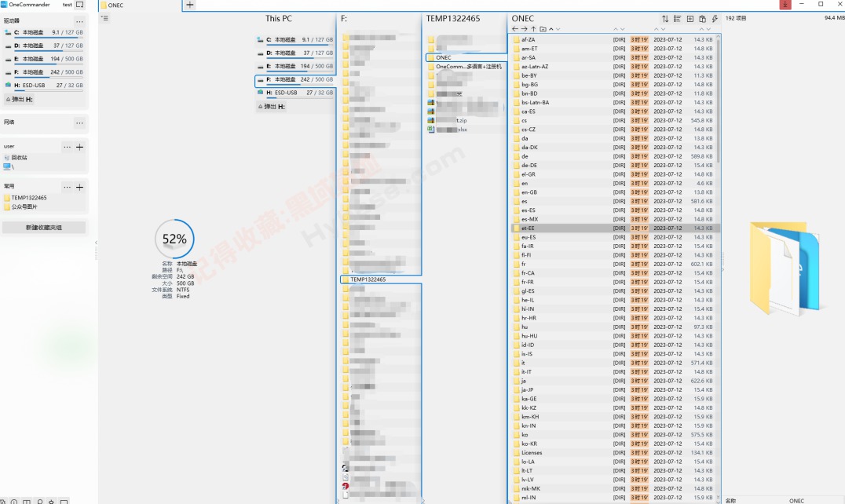Open the user section three-dot menu
The height and width of the screenshot is (504, 845).
point(67,147)
